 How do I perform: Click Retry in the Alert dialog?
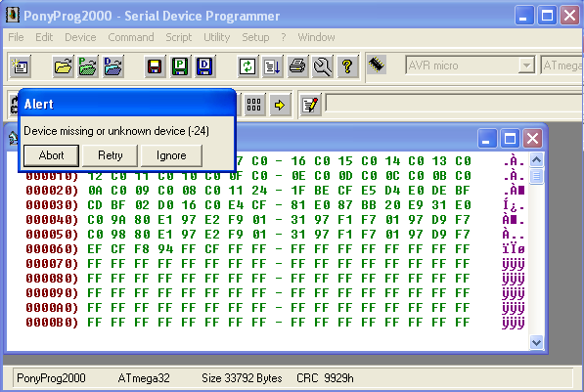tap(111, 155)
